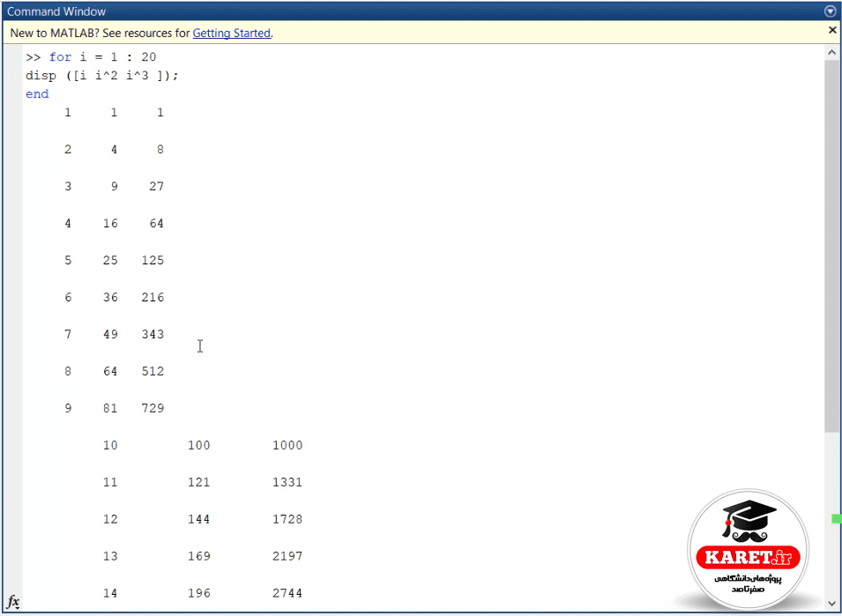Click the value 196 in output
The width and height of the screenshot is (842, 616).
(198, 593)
